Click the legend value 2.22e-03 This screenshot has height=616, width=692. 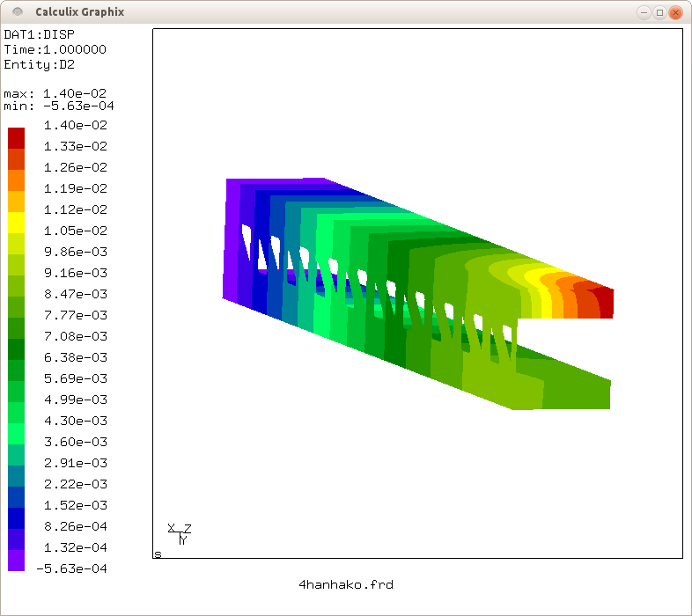click(76, 485)
